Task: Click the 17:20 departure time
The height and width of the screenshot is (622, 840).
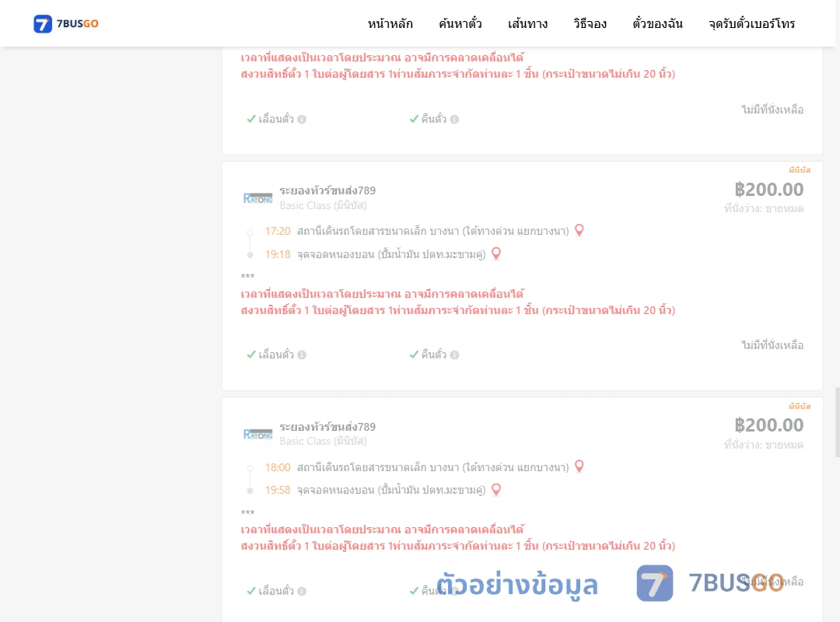Action: click(278, 231)
